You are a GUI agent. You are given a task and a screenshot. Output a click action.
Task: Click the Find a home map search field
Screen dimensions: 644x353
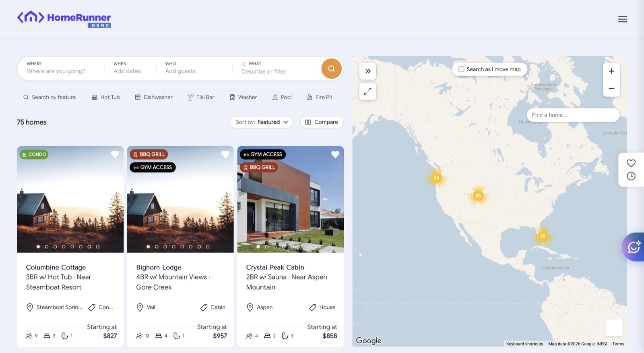(573, 115)
